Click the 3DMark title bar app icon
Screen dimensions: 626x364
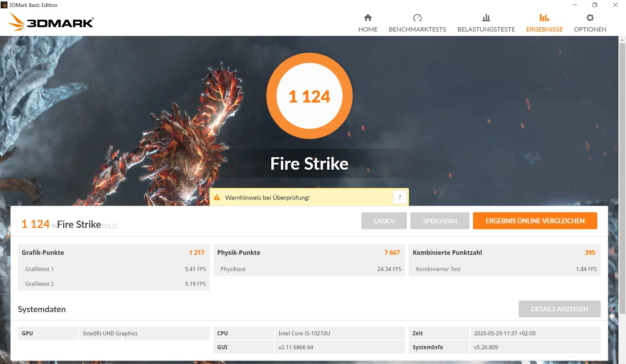click(4, 5)
